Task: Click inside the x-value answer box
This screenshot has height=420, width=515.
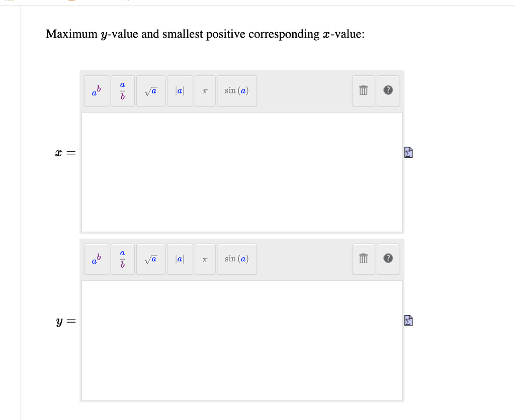Action: 241,171
